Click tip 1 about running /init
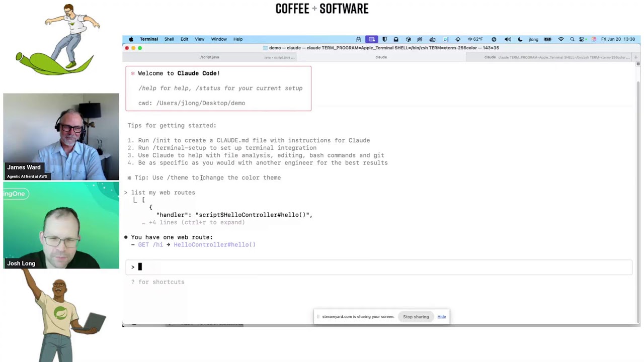The height and width of the screenshot is (362, 644). click(x=249, y=140)
